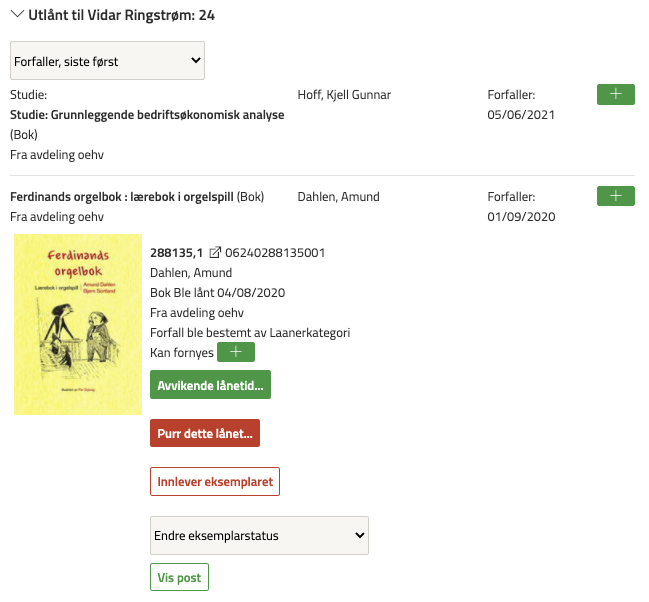Click the Ferdinands orgelbok : lærebok i orgelspill title

(122, 197)
